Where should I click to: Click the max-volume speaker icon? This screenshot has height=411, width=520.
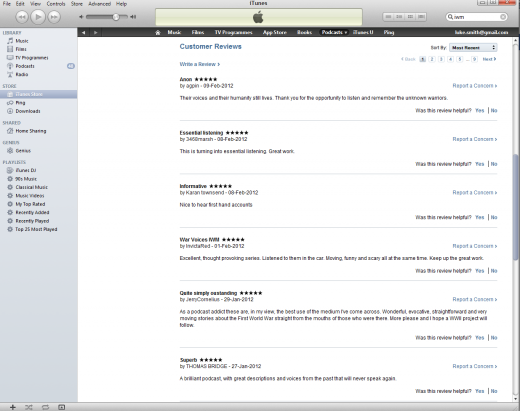133,17
